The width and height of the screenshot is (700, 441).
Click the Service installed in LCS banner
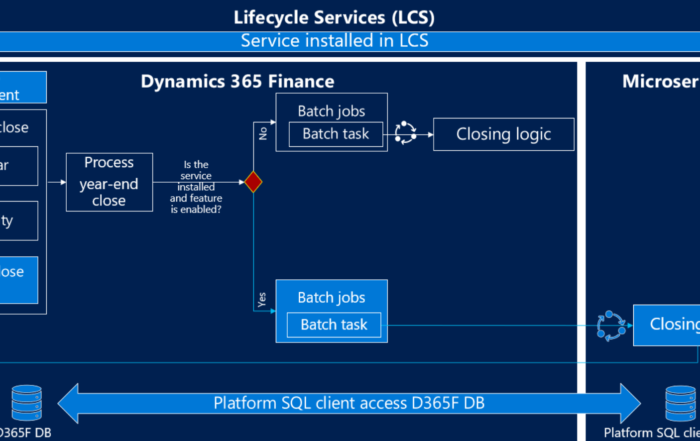point(350,41)
